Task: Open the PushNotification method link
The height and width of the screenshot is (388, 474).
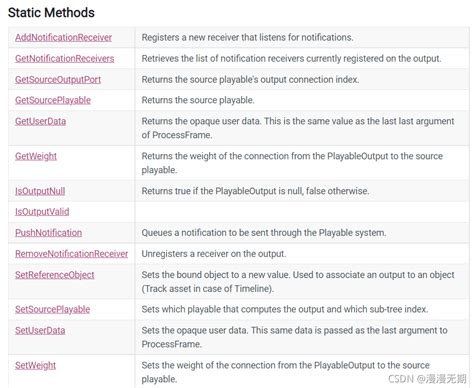Action: (x=48, y=233)
